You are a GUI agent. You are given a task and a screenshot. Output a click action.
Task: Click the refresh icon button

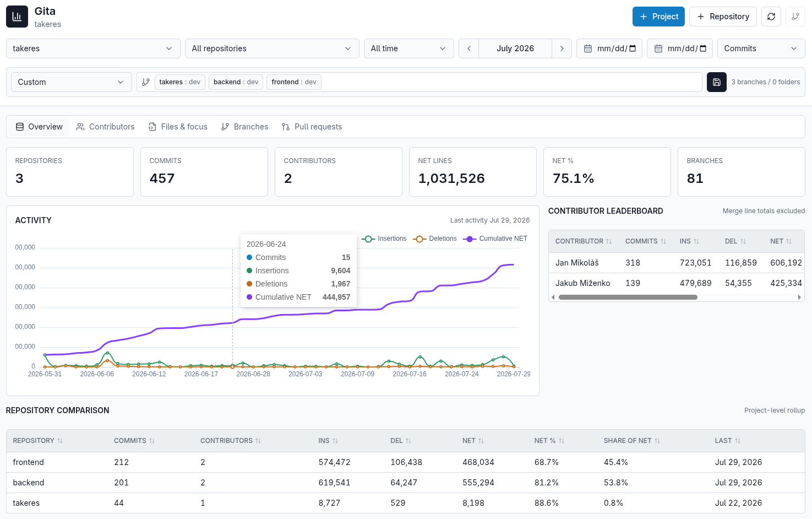(x=771, y=17)
